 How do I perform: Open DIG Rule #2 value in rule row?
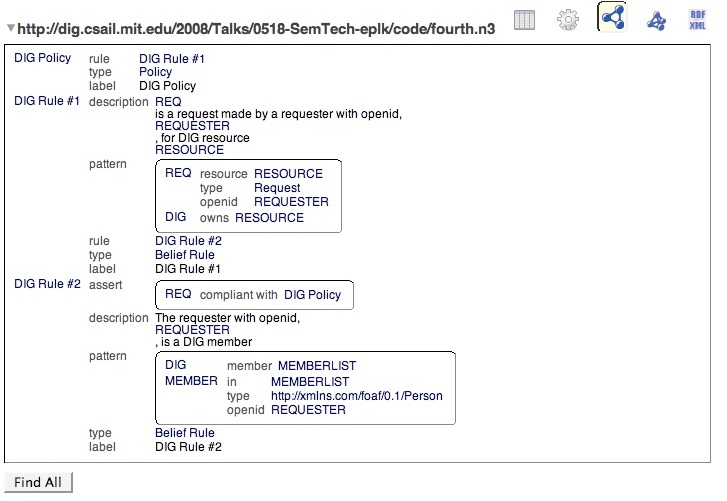pyautogui.click(x=188, y=241)
